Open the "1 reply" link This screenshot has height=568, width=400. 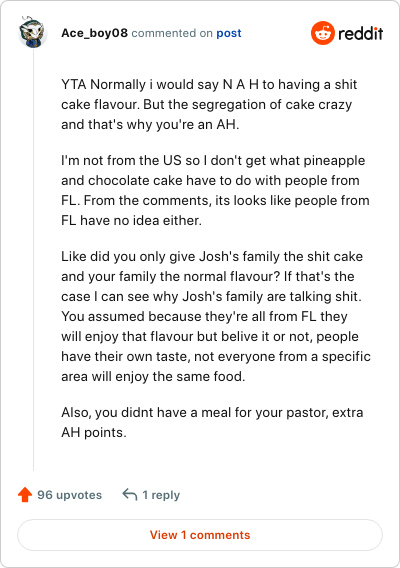coord(161,495)
